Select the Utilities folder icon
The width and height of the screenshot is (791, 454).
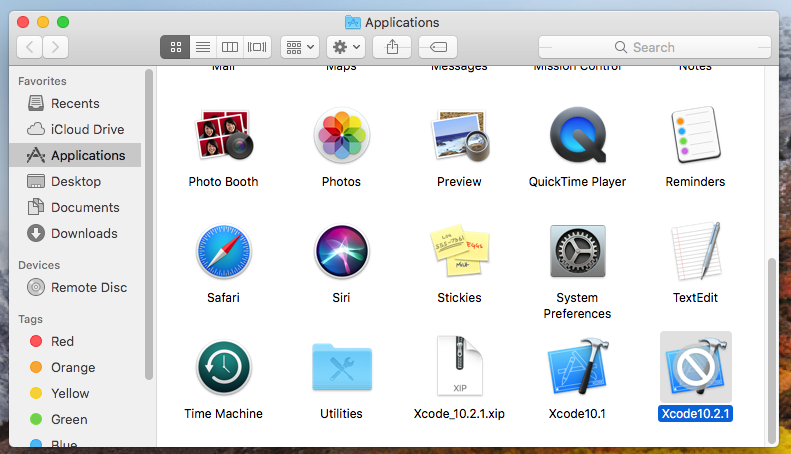coord(342,367)
